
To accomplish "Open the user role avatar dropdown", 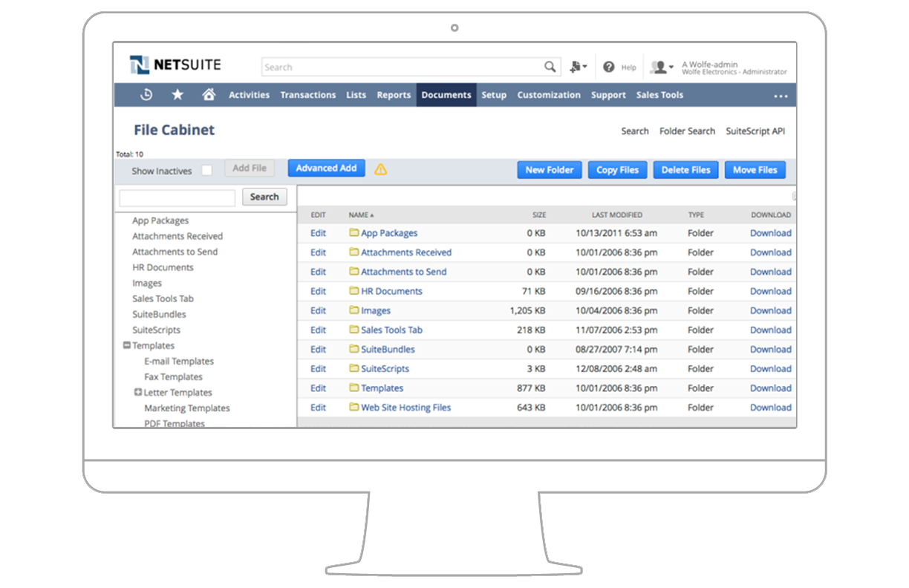I will click(x=662, y=67).
